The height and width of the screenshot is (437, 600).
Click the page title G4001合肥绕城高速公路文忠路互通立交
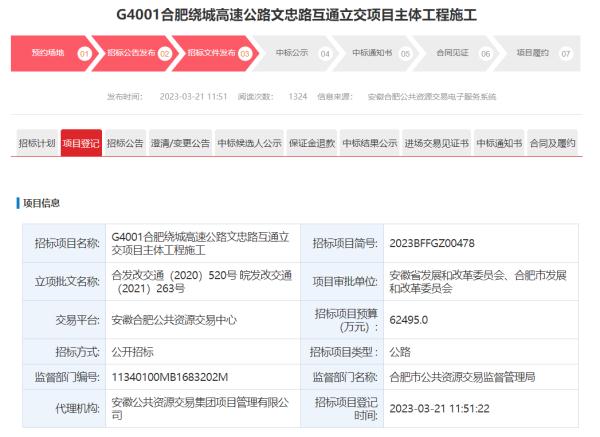pos(297,15)
